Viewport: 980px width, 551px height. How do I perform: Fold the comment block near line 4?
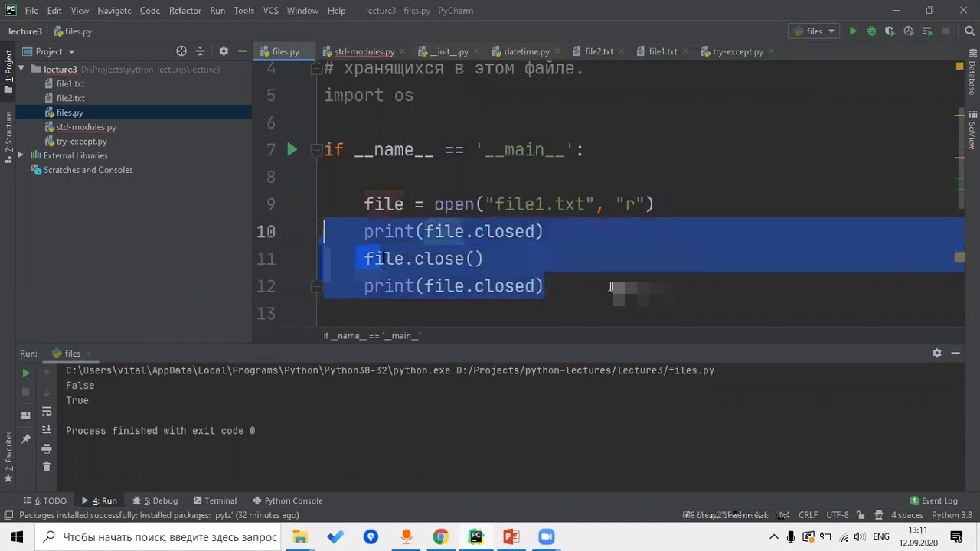(x=315, y=69)
